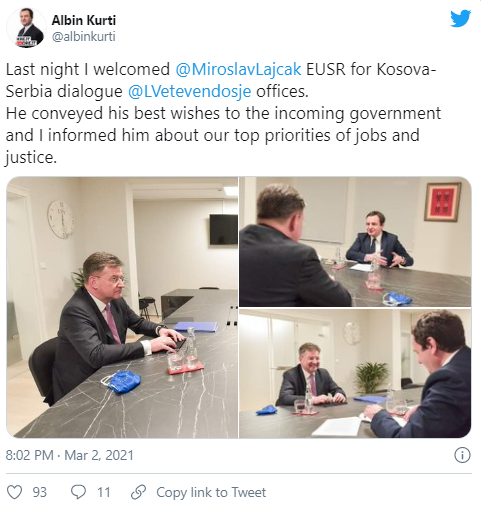Open Albin Kurti's profile avatar

pos(27,28)
